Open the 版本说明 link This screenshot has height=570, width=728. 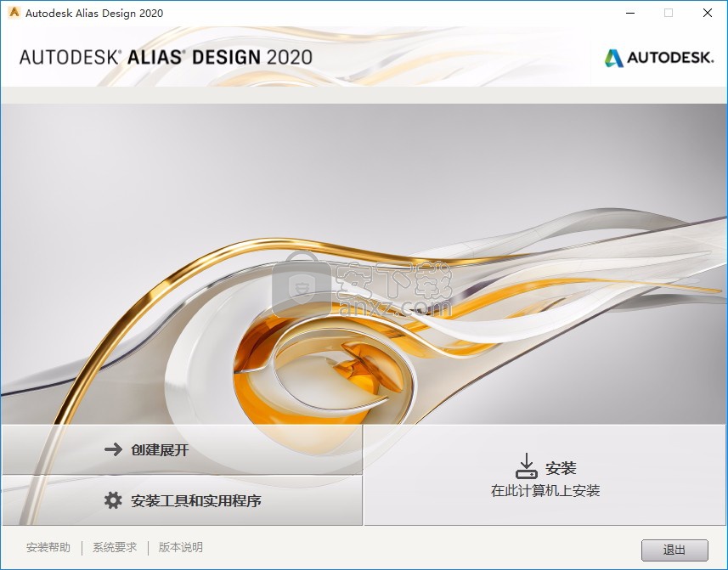pyautogui.click(x=181, y=548)
